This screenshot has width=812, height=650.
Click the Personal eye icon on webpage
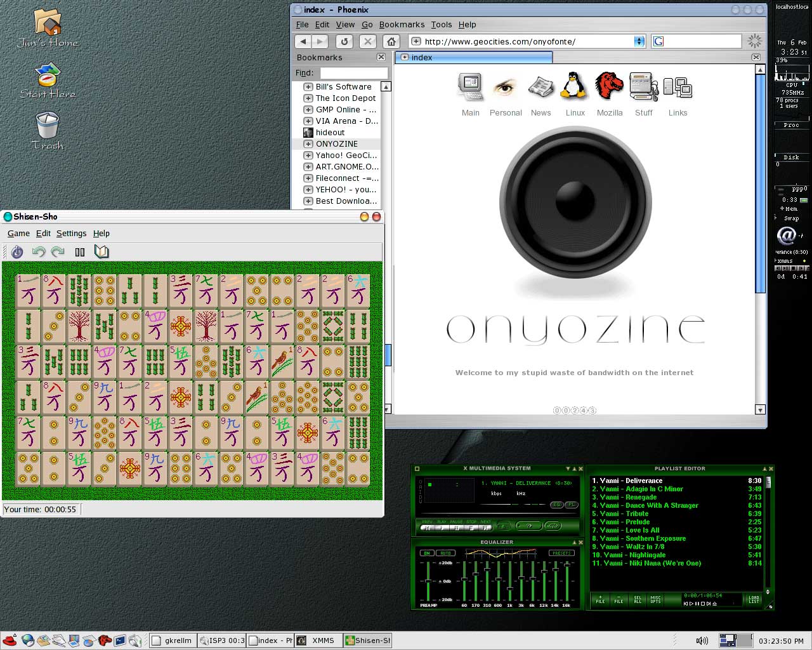point(506,87)
